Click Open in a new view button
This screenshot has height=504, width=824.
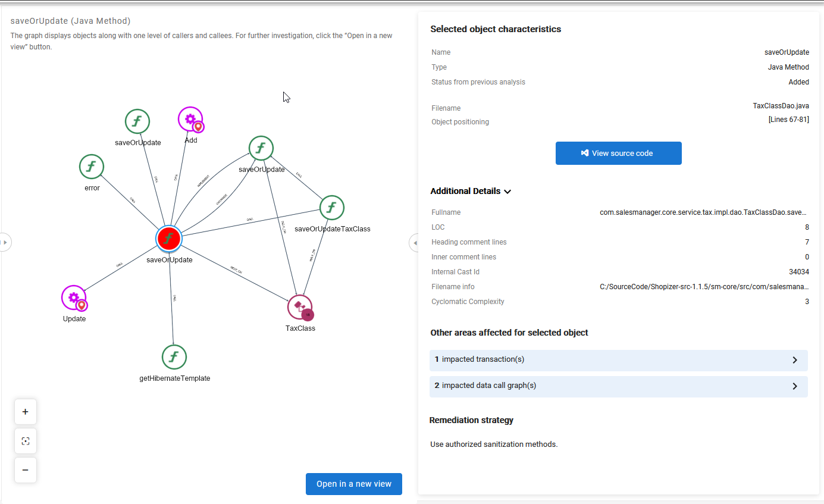point(353,484)
